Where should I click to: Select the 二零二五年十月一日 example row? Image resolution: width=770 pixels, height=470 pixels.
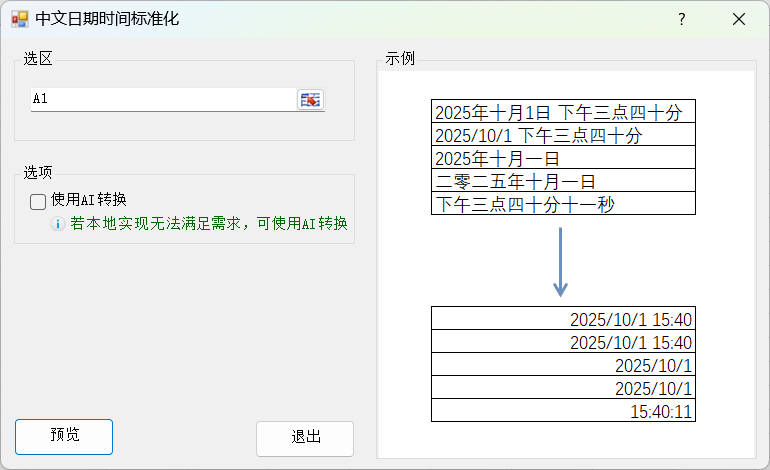[x=562, y=181]
